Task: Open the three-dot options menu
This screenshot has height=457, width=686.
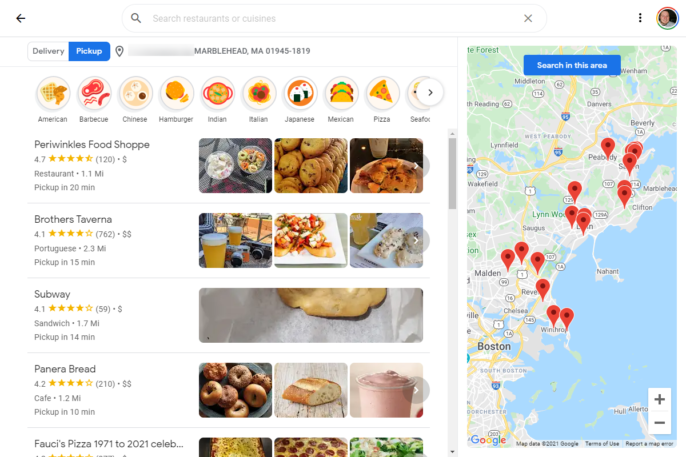Action: point(640,18)
